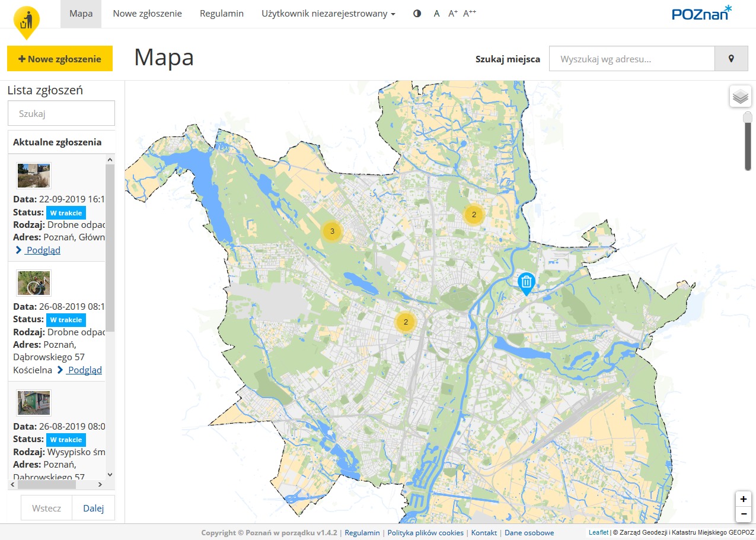Set the largest font size A++
This screenshot has width=756, height=540.
click(470, 14)
